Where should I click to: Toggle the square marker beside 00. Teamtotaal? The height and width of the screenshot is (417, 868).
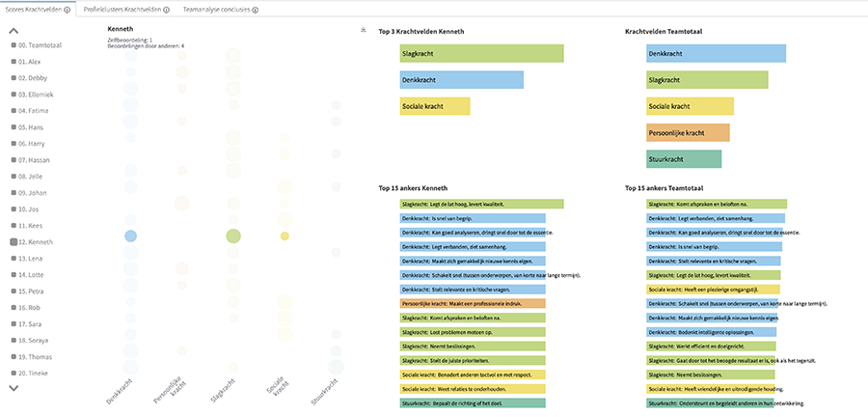[14, 45]
